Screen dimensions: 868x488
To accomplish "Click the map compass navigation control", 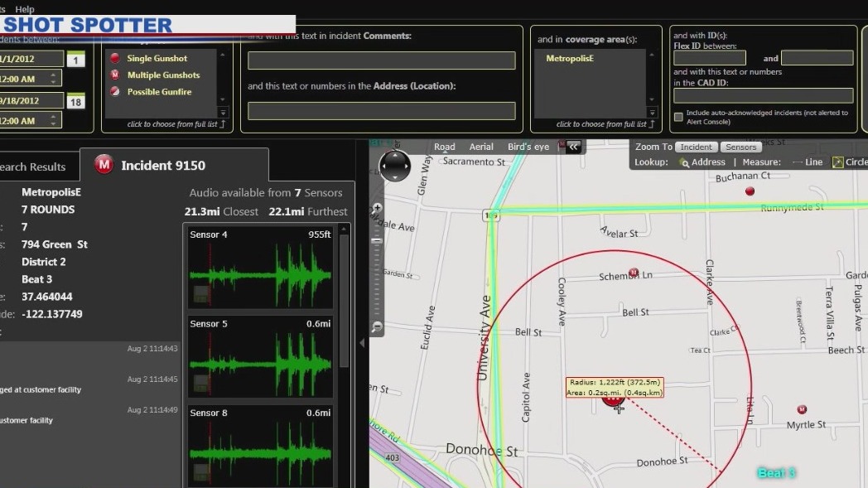I will pos(395,166).
